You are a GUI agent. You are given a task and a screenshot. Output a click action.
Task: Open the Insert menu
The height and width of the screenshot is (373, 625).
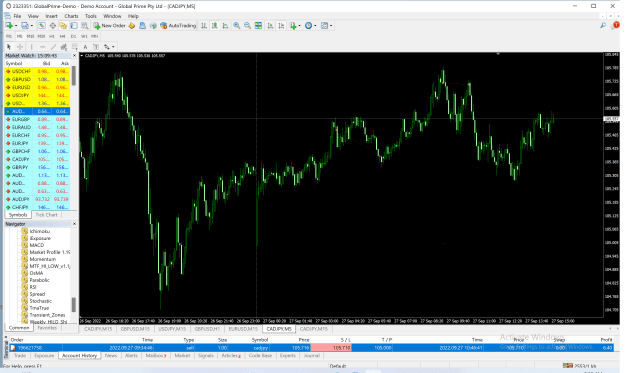pyautogui.click(x=51, y=16)
